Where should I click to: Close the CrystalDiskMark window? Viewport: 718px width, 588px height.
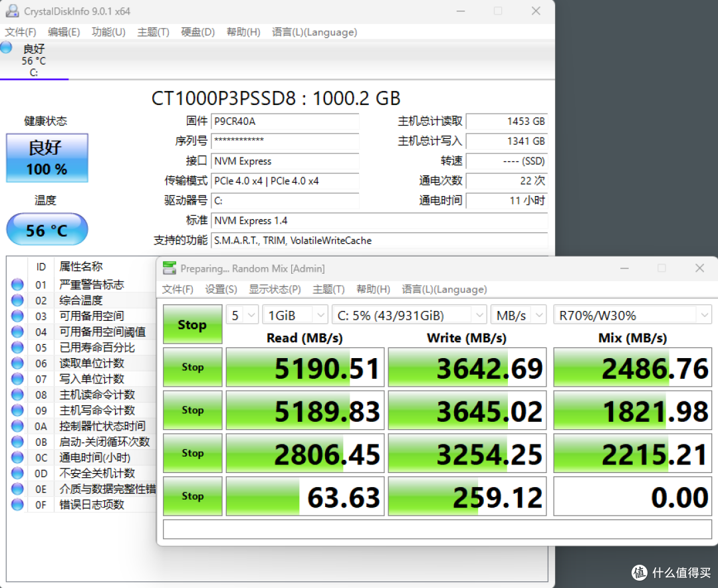click(x=699, y=268)
